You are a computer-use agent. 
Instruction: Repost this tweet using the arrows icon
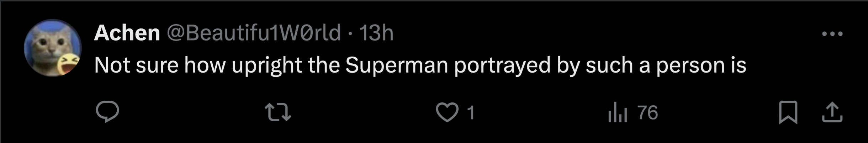pos(279,112)
